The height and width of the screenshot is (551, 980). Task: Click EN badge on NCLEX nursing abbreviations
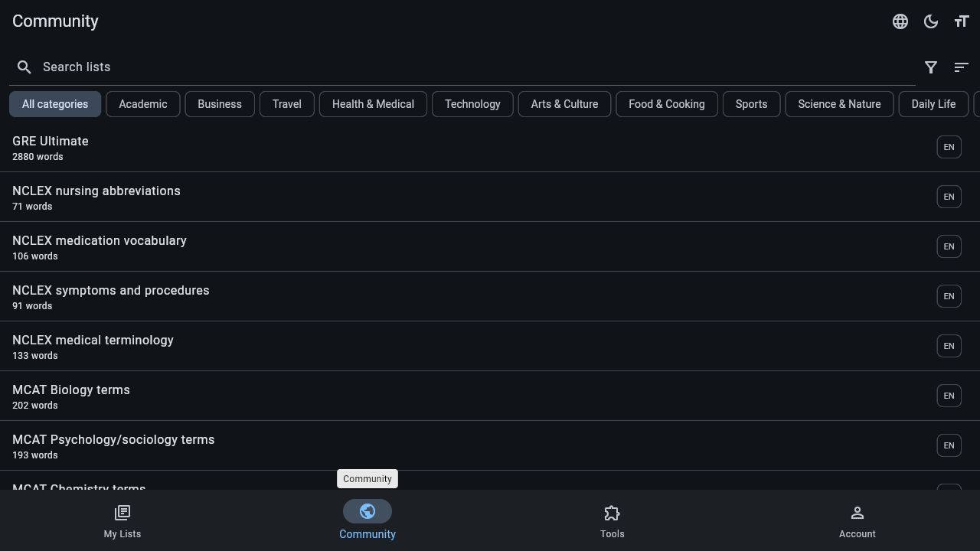(949, 197)
